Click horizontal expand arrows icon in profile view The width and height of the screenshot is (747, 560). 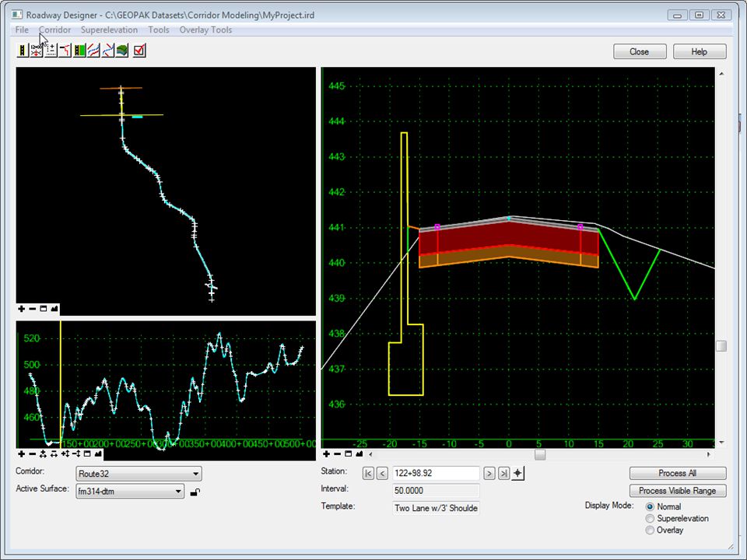pyautogui.click(x=43, y=453)
